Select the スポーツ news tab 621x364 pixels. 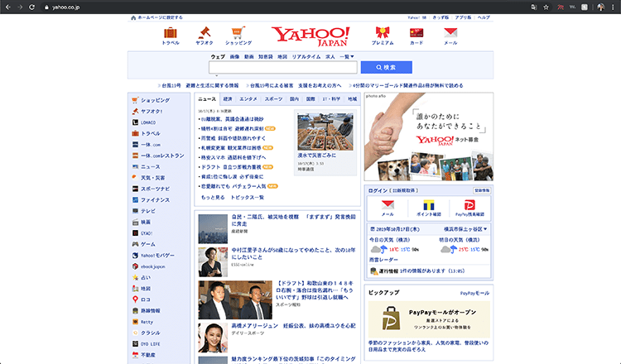[x=273, y=98]
